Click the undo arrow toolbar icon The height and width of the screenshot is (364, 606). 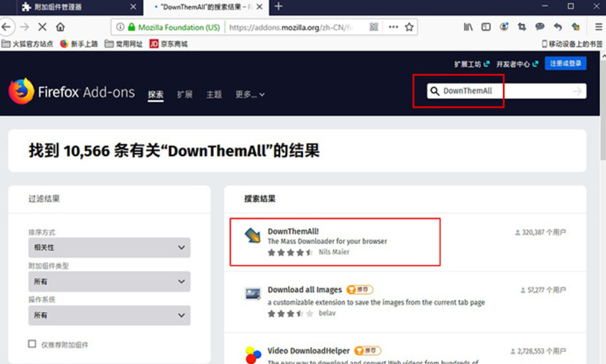tap(557, 27)
